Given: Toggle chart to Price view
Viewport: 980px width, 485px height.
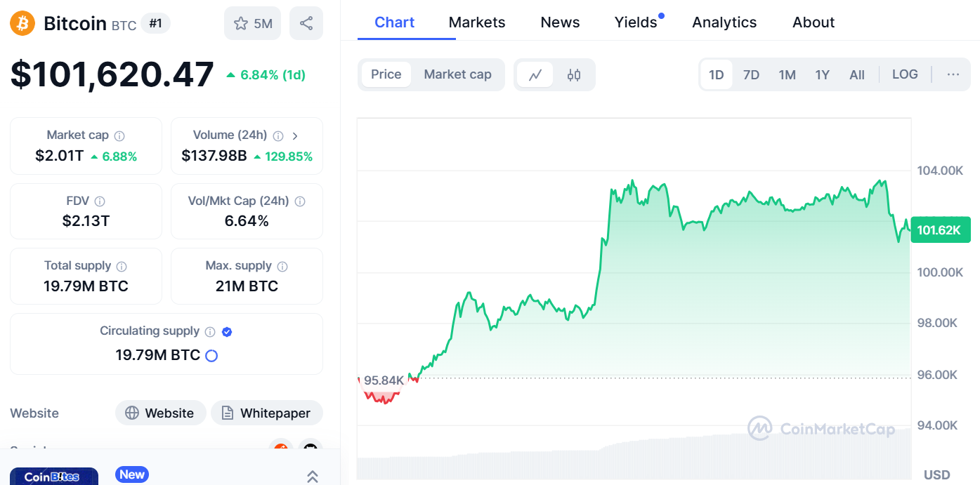Looking at the screenshot, I should 386,74.
